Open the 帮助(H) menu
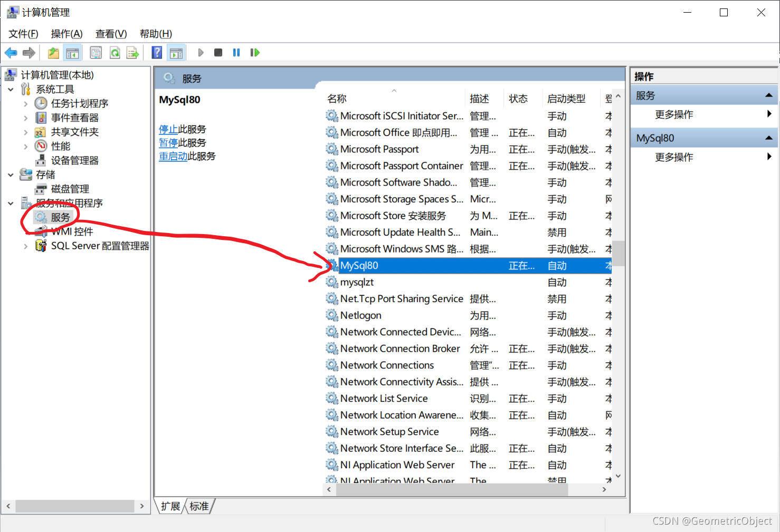Viewport: 780px width, 532px height. (x=156, y=34)
